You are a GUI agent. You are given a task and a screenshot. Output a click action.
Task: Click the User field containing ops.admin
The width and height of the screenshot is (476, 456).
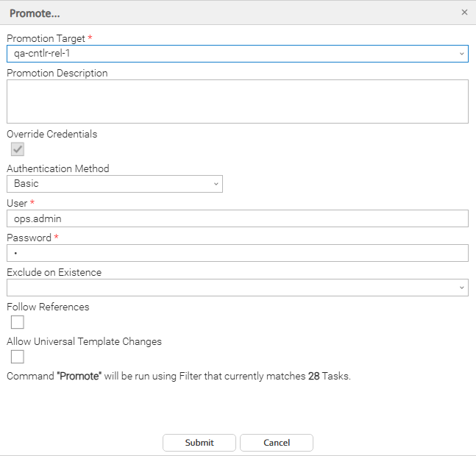tap(237, 218)
